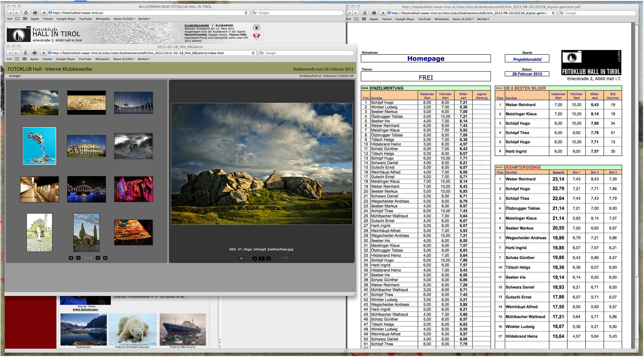Open Reading List in Fotoklub main window
Image resolution: width=644 pixels, height=357 pixels.
tap(10, 19)
